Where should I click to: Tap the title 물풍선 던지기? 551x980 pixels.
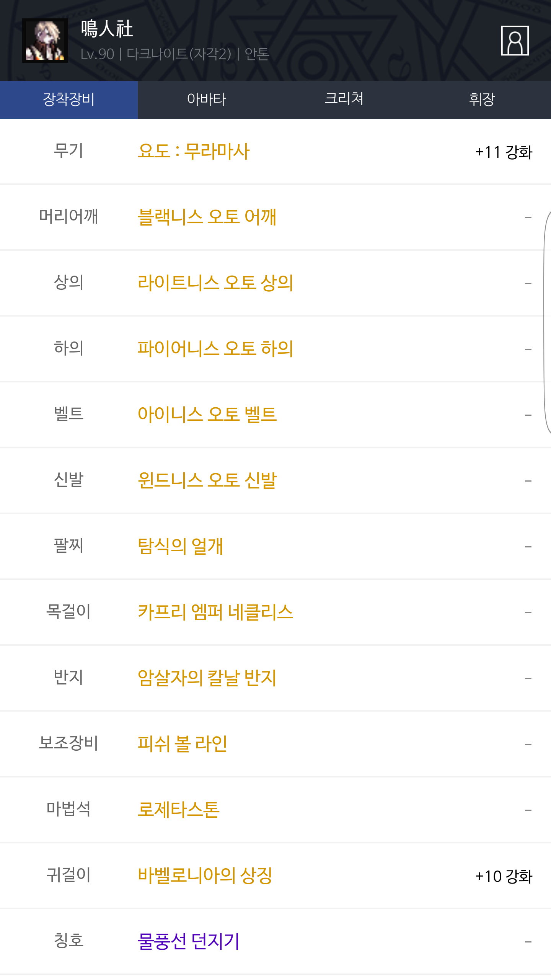[x=188, y=941]
